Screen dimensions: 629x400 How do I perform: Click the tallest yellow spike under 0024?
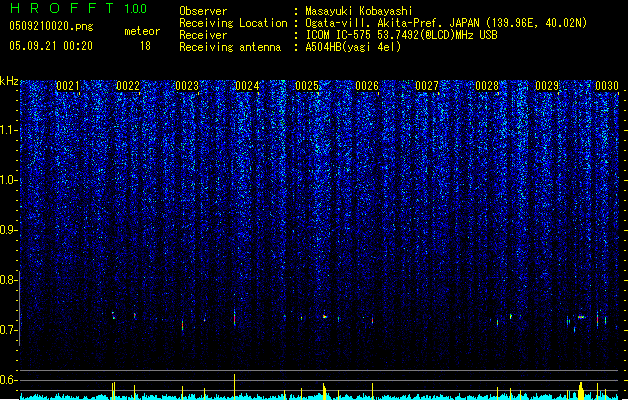click(x=235, y=386)
